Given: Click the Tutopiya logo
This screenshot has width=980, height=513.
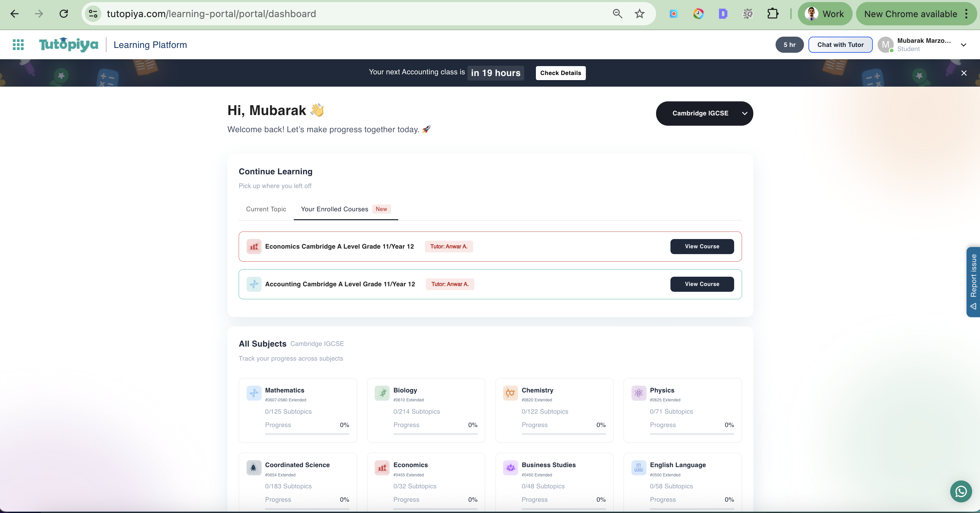Looking at the screenshot, I should click(68, 45).
